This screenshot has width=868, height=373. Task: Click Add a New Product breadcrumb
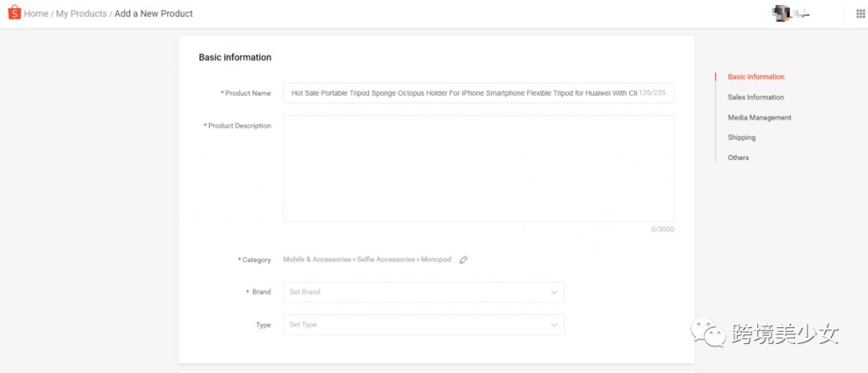point(154,14)
